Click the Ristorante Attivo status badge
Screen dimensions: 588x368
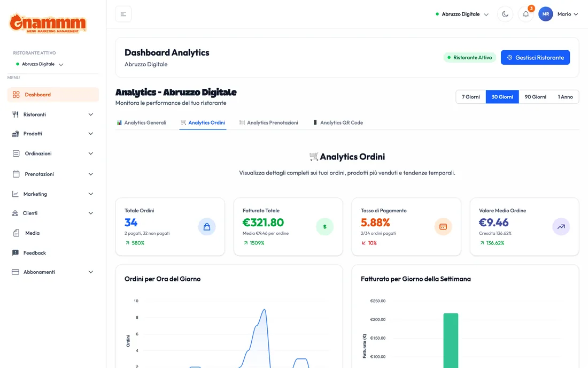pyautogui.click(x=469, y=57)
